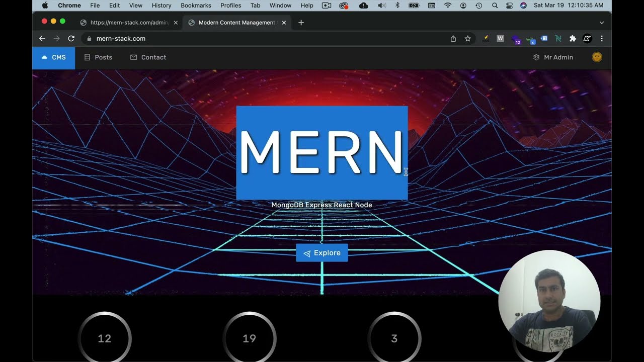Open the Profiles menu
This screenshot has width=644, height=362.
click(x=231, y=6)
